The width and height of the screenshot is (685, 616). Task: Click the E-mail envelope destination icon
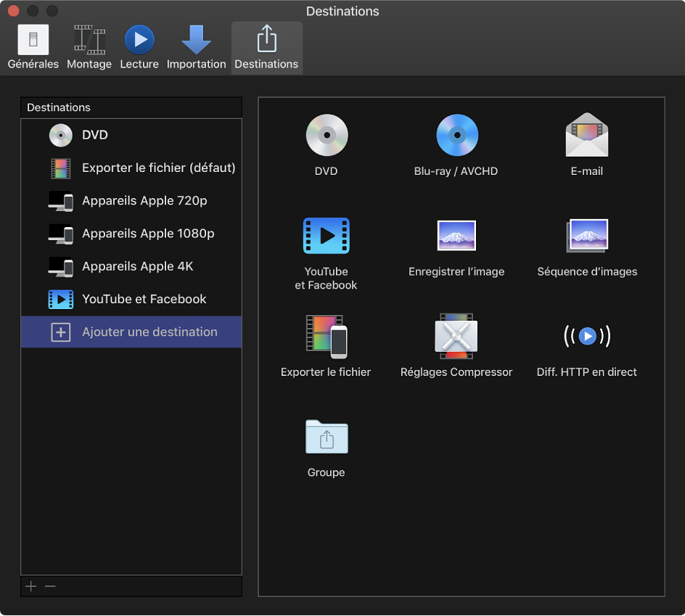[x=586, y=136]
